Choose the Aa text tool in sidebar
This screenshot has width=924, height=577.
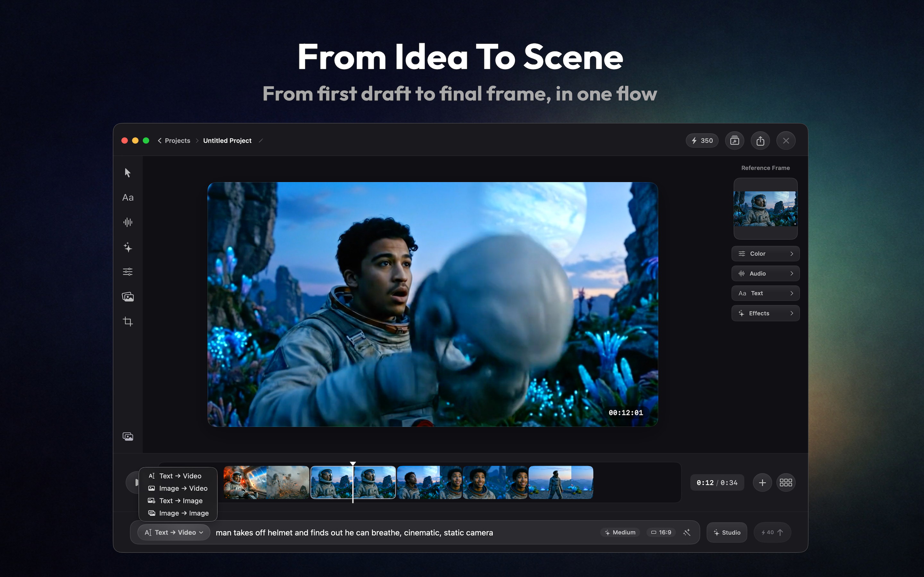coord(127,198)
